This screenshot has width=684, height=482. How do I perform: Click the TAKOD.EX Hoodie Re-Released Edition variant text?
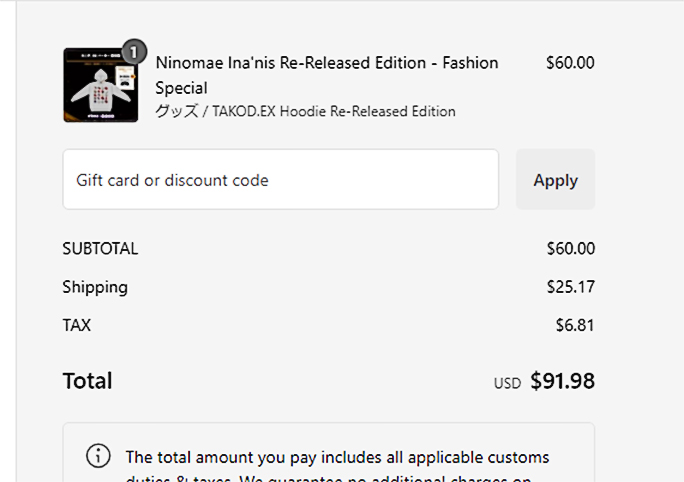point(334,112)
